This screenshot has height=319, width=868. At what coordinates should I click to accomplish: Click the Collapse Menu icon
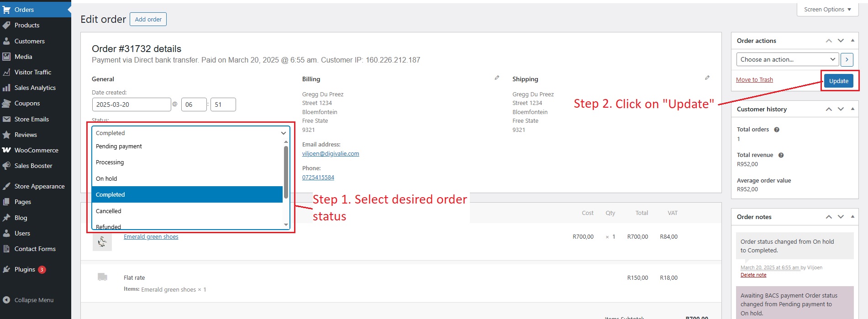pos(6,300)
